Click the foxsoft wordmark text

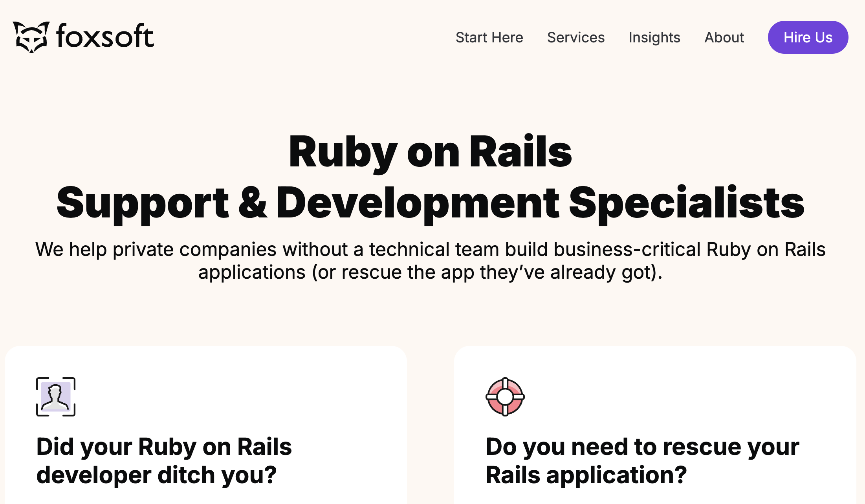tap(105, 36)
